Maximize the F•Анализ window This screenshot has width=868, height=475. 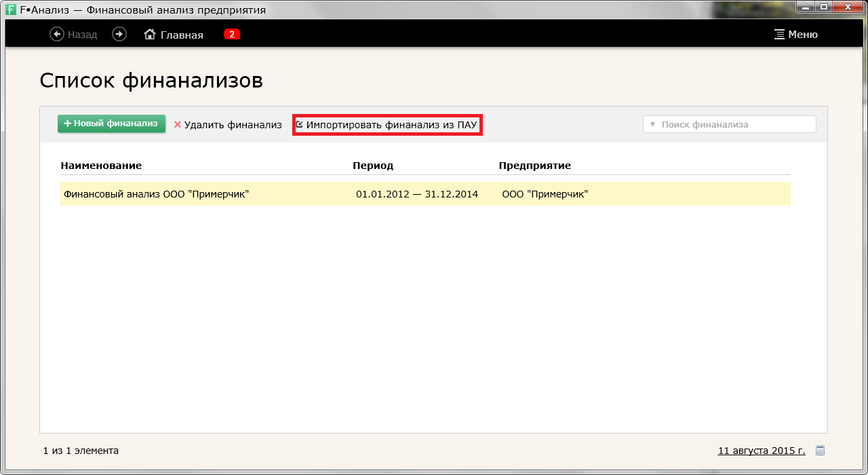tap(824, 7)
